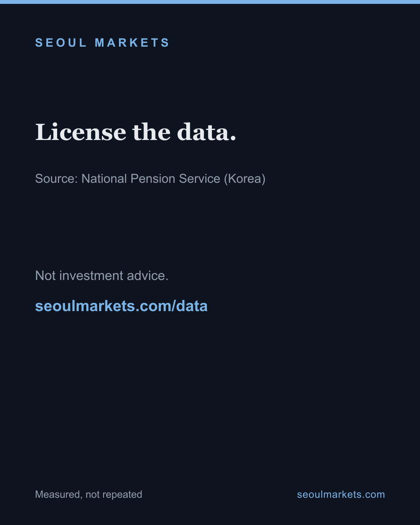The width and height of the screenshot is (420, 525).
Task: Click the word 'repeated' in the footer
Action: 122,495
